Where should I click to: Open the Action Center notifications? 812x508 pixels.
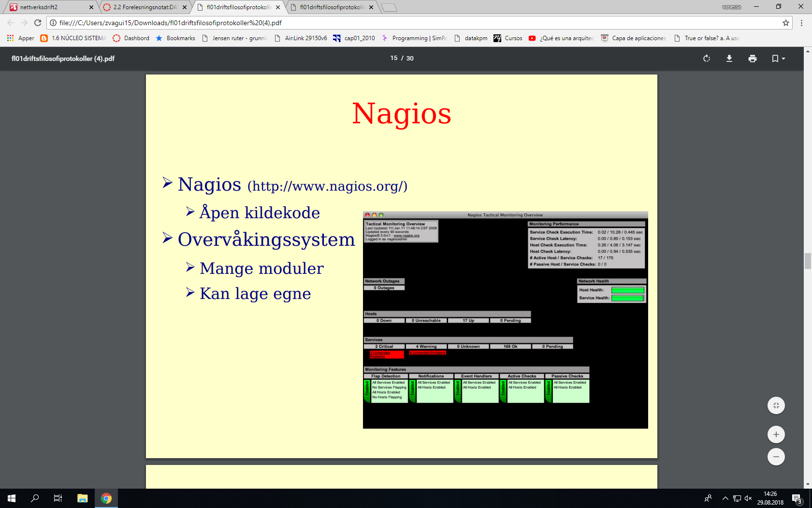797,498
